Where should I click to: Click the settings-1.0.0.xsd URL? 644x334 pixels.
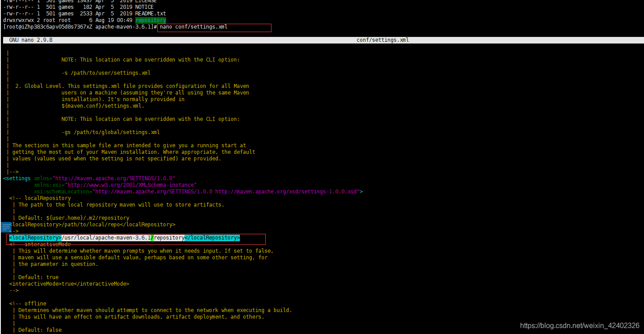pyautogui.click(x=287, y=192)
